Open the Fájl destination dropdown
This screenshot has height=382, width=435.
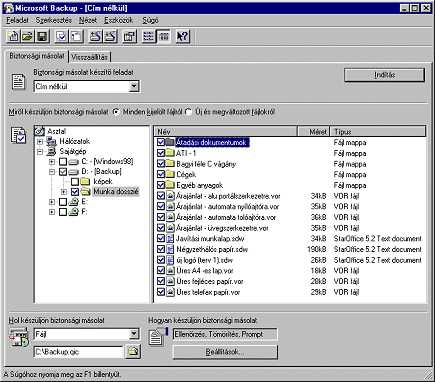click(x=134, y=334)
